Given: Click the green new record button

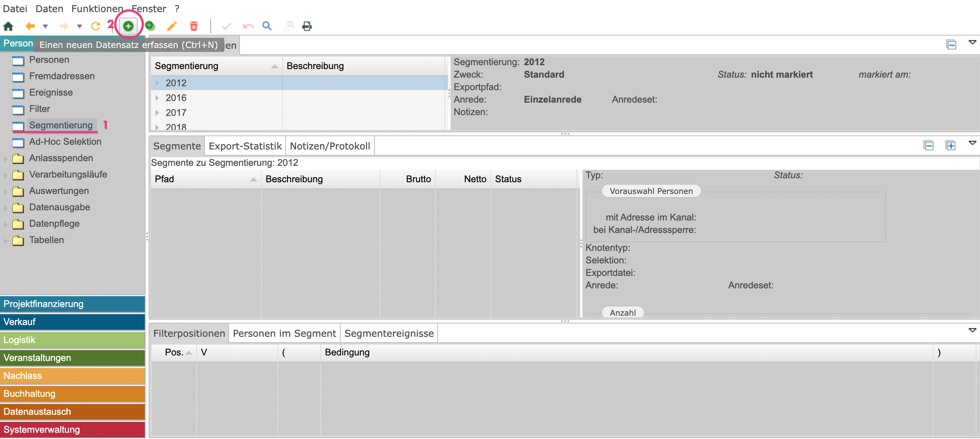Looking at the screenshot, I should coord(128,26).
